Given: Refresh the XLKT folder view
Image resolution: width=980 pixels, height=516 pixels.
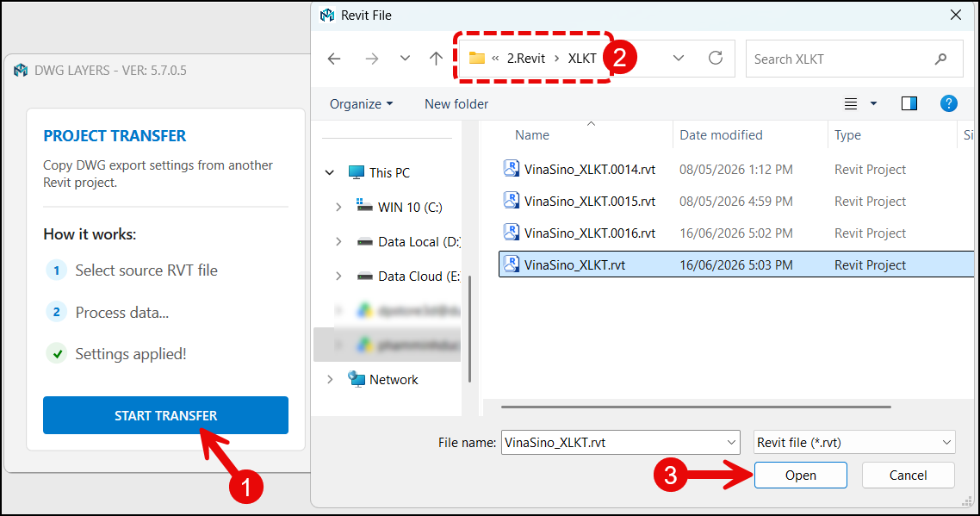Looking at the screenshot, I should pos(716,59).
